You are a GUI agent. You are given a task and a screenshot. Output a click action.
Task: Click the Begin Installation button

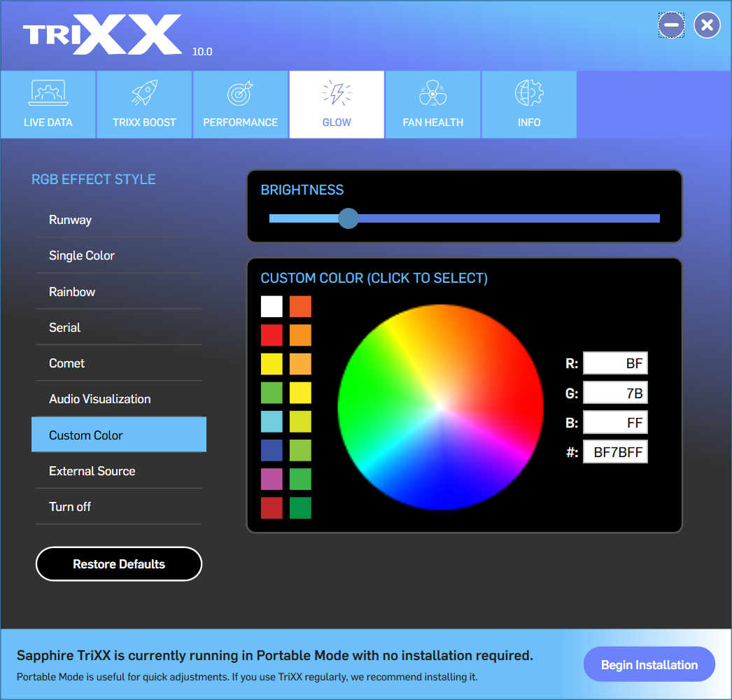point(649,664)
